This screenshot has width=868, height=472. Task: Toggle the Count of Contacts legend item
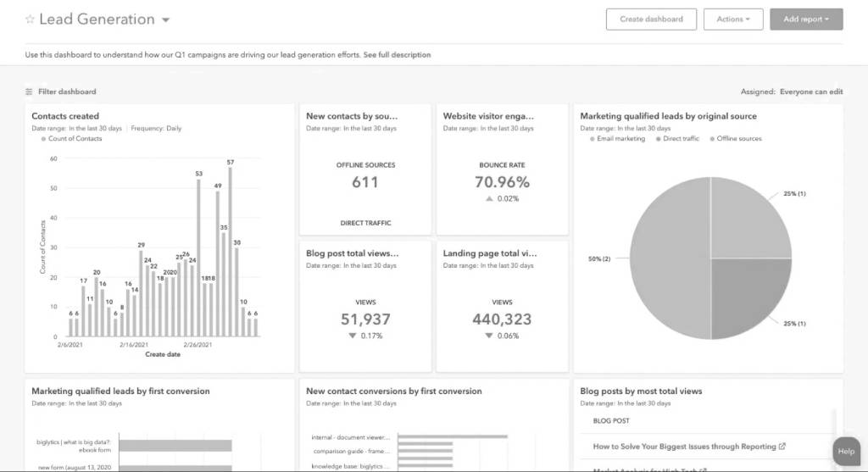coord(71,139)
